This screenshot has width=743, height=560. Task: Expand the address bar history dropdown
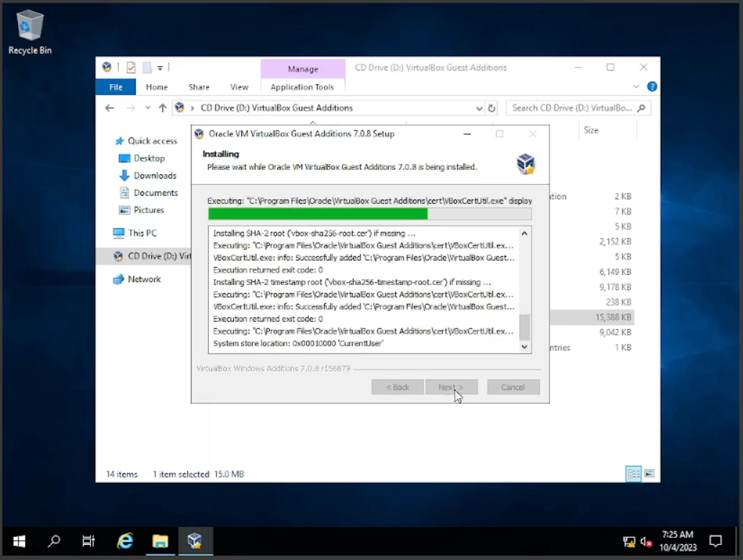click(x=479, y=108)
